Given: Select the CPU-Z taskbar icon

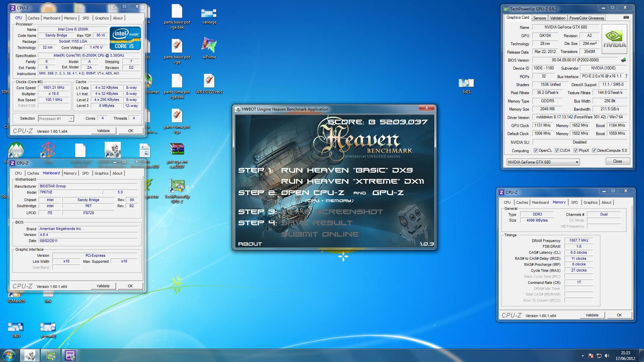Looking at the screenshot, I should click(70, 355).
